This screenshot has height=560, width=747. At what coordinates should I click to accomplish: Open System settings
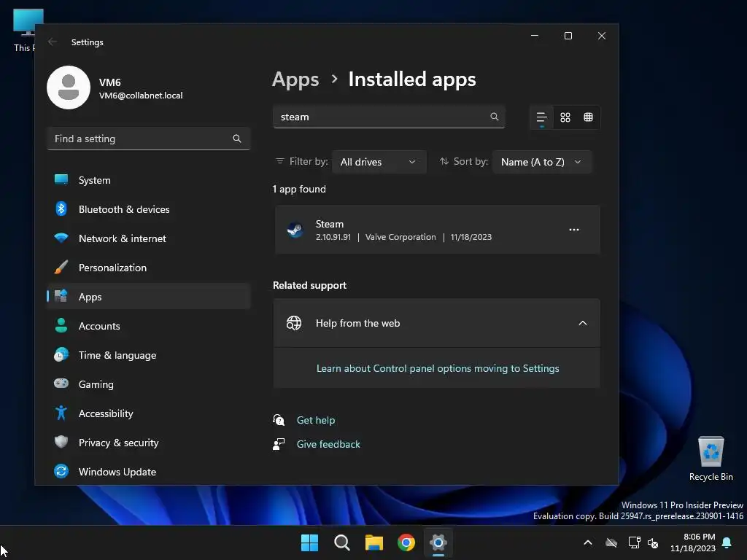[149, 180]
